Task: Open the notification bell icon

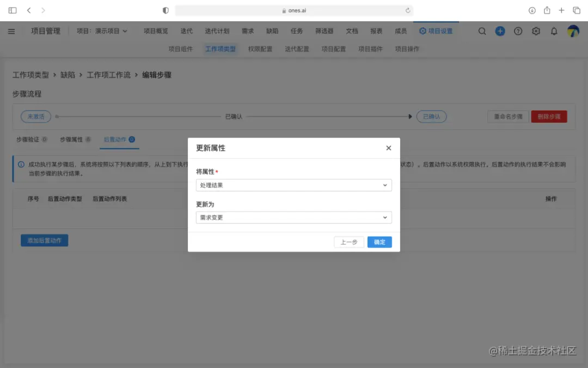Action: [x=554, y=31]
